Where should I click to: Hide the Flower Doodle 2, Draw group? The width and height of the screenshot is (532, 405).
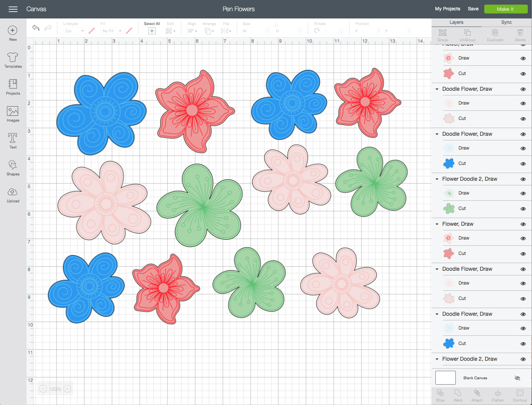pos(523,179)
